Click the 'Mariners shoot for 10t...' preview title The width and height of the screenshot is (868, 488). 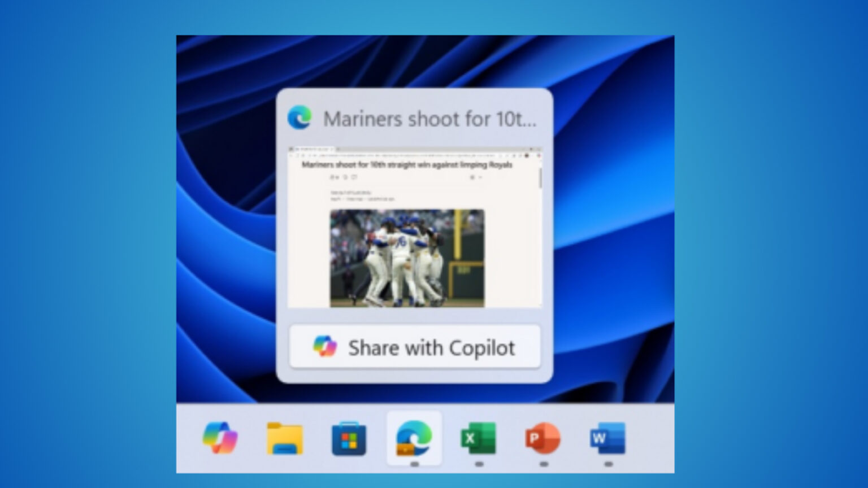coord(430,119)
